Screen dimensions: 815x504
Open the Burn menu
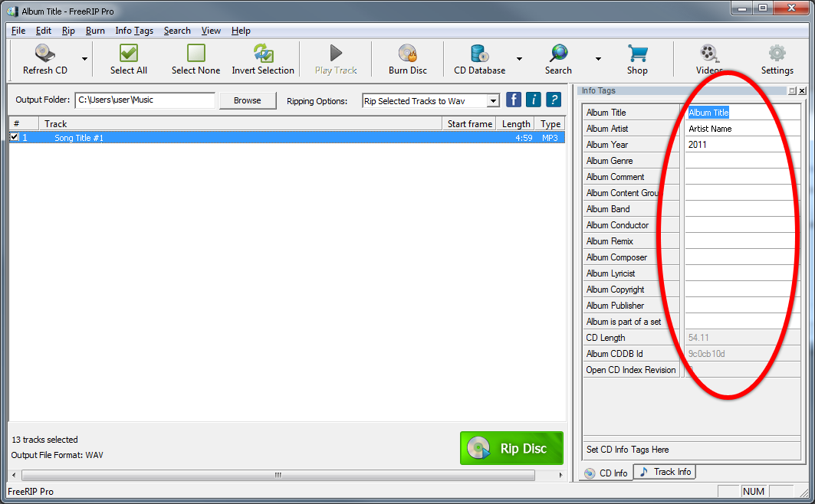point(95,31)
